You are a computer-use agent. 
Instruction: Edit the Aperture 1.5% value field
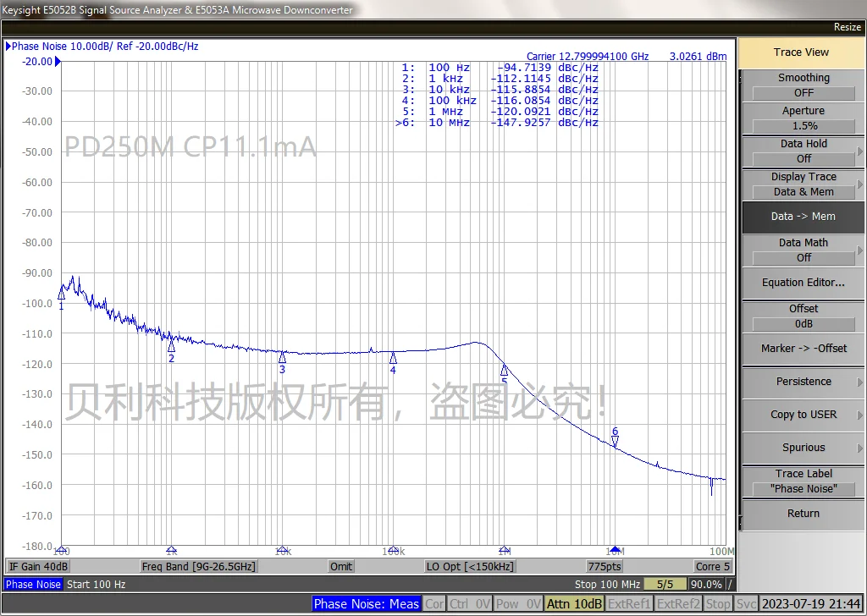click(x=803, y=125)
